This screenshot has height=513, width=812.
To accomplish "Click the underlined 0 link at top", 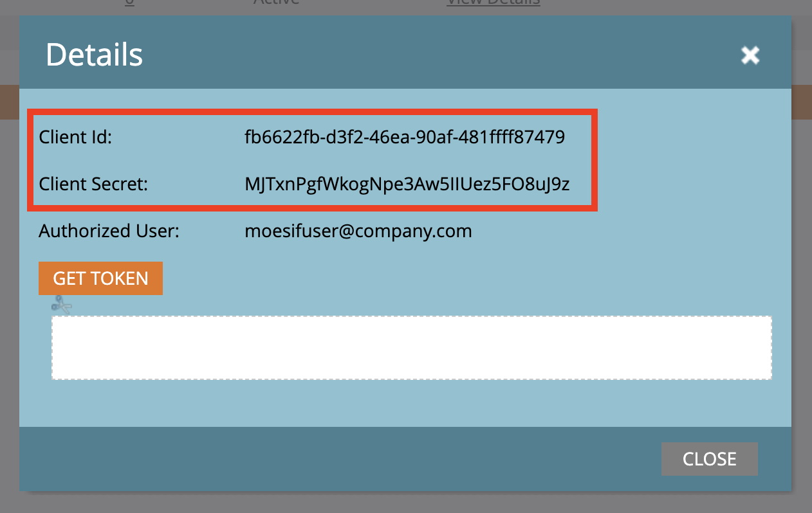I will pos(129,3).
